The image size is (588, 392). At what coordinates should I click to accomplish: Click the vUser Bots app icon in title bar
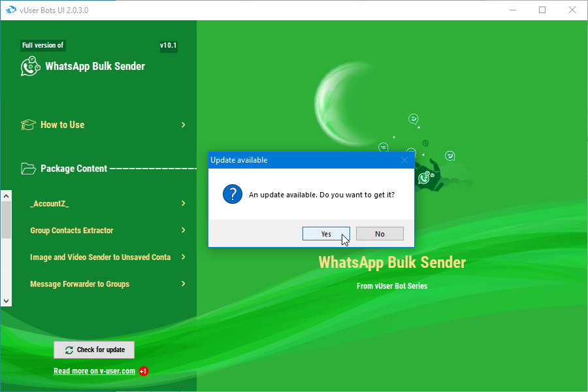tap(11, 10)
